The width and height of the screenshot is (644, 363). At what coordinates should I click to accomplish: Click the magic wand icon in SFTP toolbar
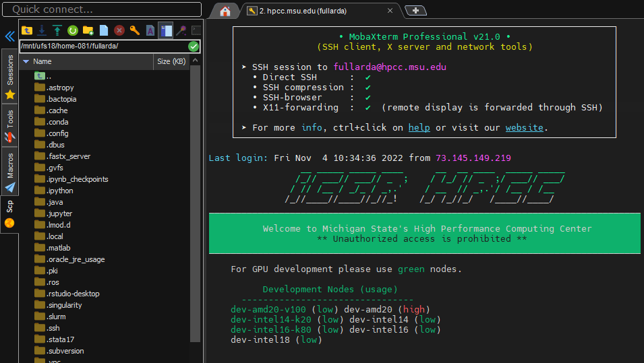pos(181,30)
